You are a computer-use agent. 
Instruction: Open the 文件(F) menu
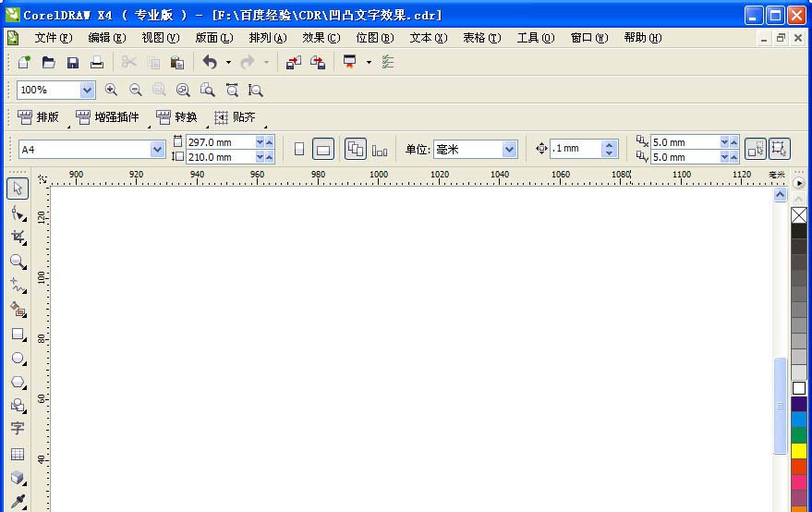click(54, 38)
